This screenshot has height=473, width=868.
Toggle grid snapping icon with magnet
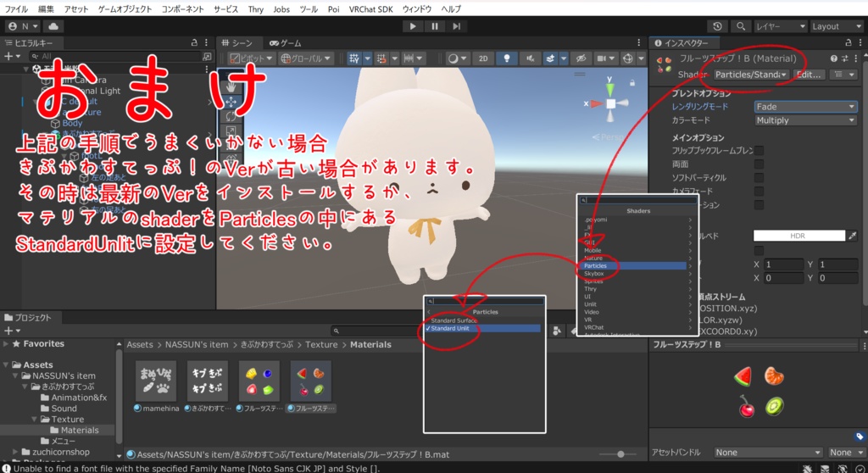coord(381,58)
